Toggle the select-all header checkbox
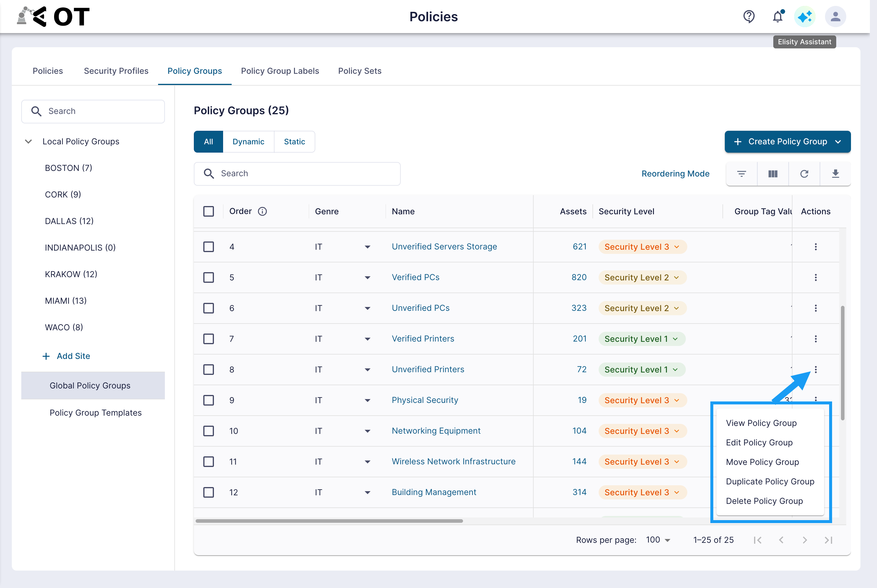The image size is (877, 588). coord(209,212)
